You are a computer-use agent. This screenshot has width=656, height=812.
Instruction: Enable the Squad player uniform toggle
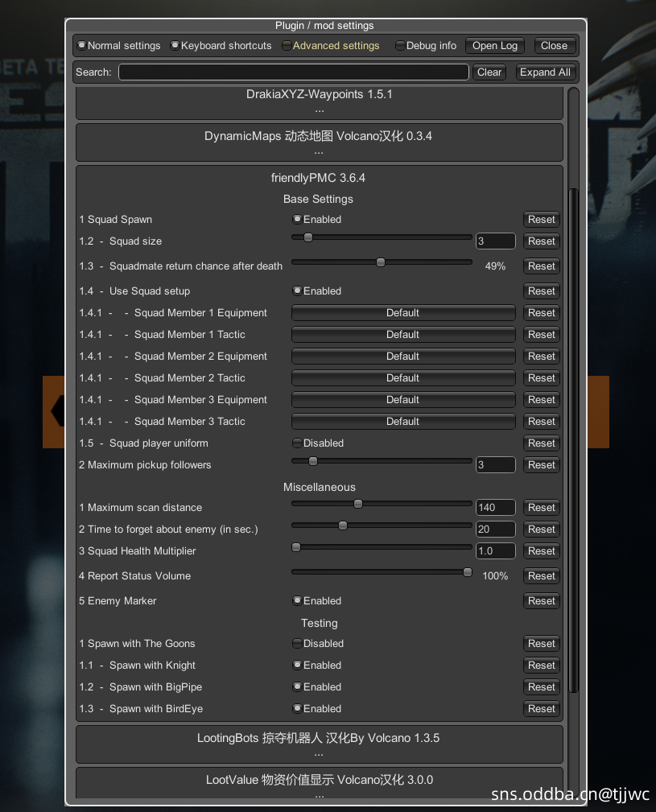pos(298,443)
